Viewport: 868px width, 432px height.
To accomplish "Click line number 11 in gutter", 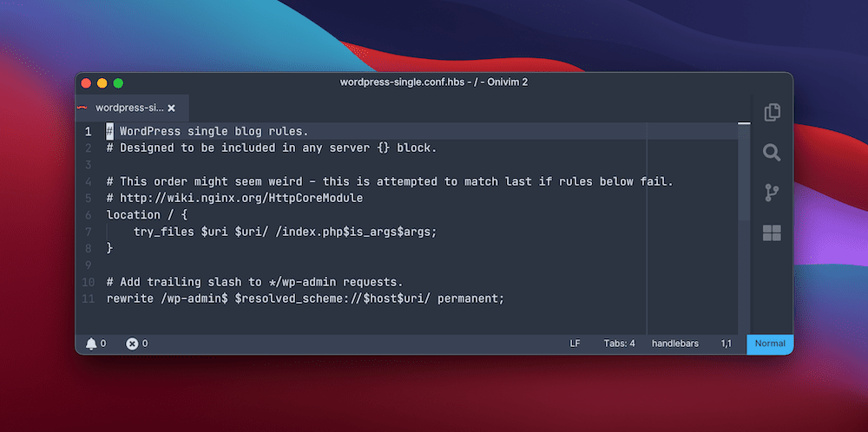I will click(x=88, y=298).
